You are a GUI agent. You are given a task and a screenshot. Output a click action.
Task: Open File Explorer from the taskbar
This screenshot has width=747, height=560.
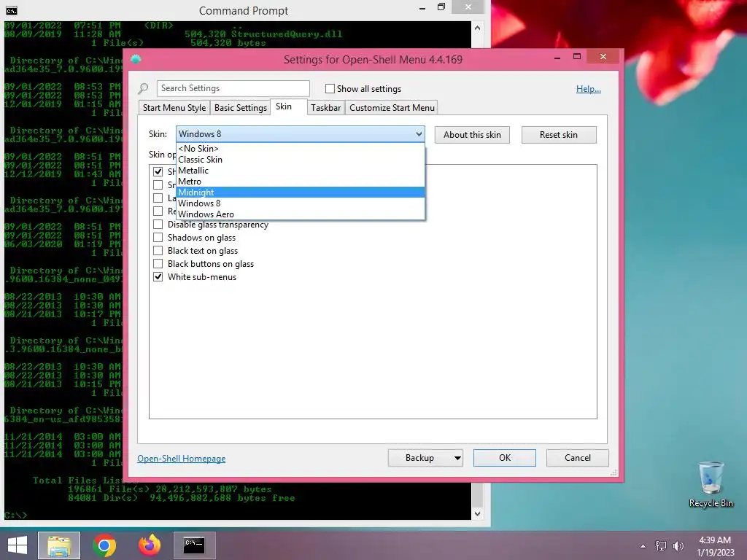tap(59, 545)
